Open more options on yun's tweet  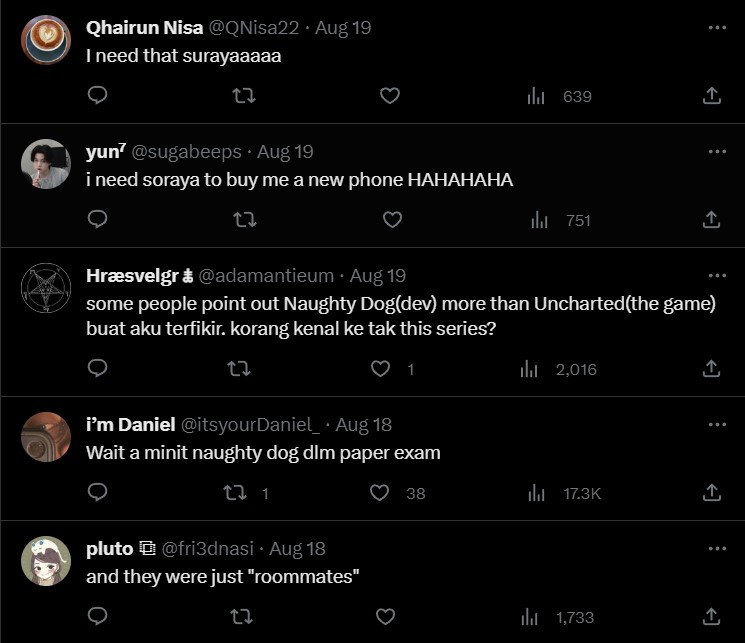point(717,152)
